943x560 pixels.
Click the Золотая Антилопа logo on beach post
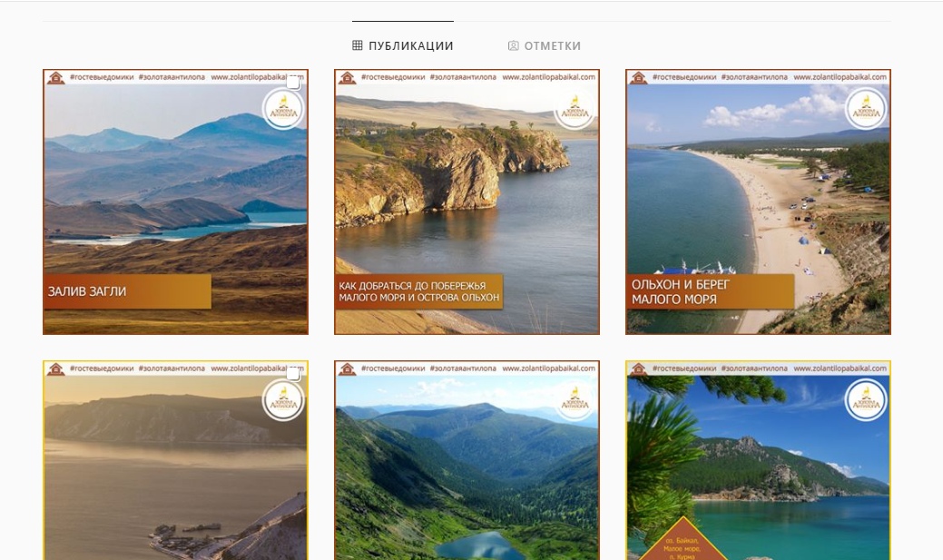[866, 109]
